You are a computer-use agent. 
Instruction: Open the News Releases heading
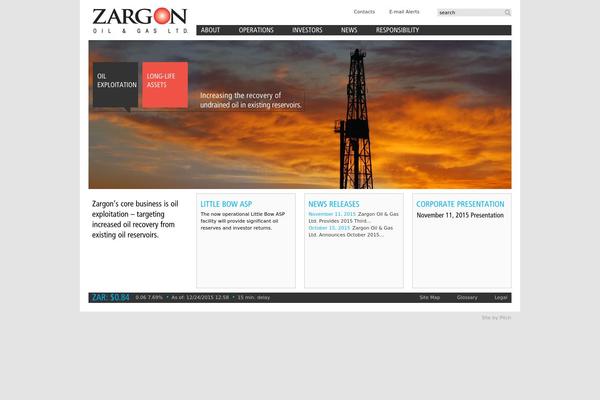[334, 204]
